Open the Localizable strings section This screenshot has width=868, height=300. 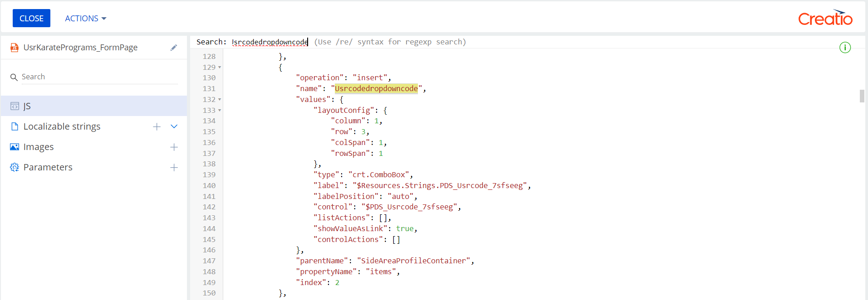coord(62,126)
